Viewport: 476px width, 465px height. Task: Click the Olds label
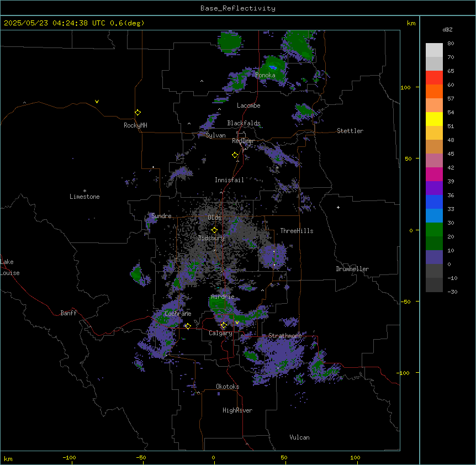point(214,218)
